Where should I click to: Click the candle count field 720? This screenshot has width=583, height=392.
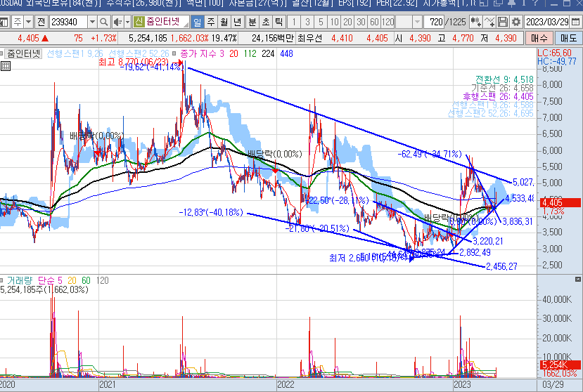pyautogui.click(x=435, y=22)
